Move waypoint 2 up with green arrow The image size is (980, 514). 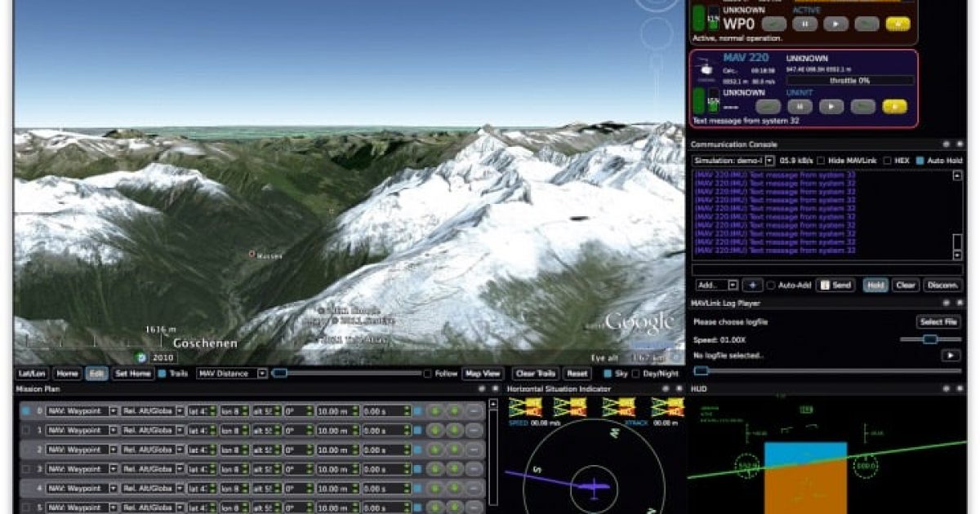[435, 450]
